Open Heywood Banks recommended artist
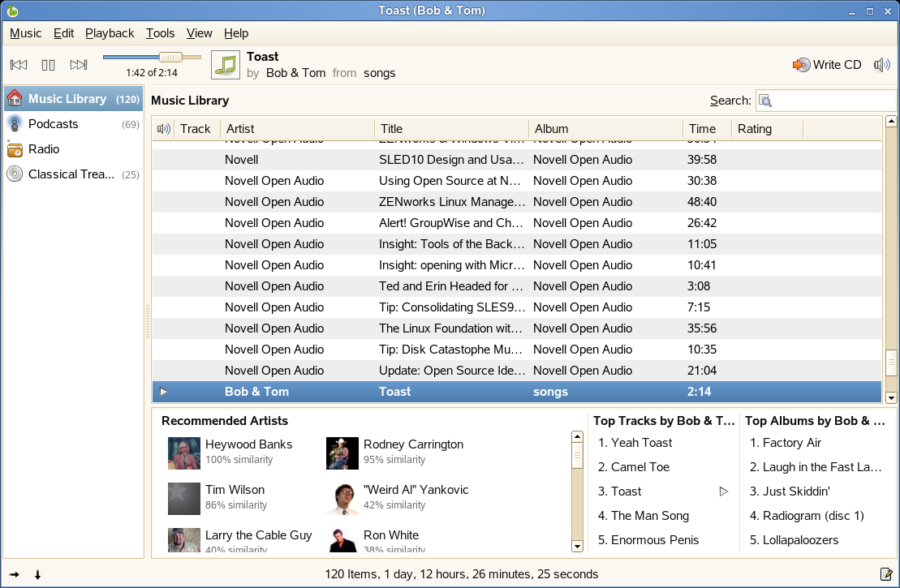 pos(248,444)
